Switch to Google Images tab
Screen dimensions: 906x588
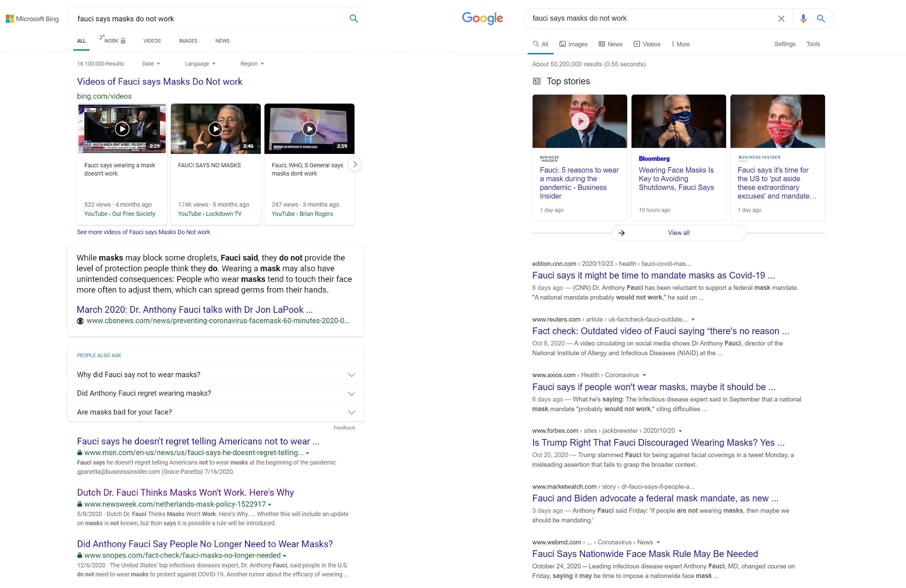573,44
